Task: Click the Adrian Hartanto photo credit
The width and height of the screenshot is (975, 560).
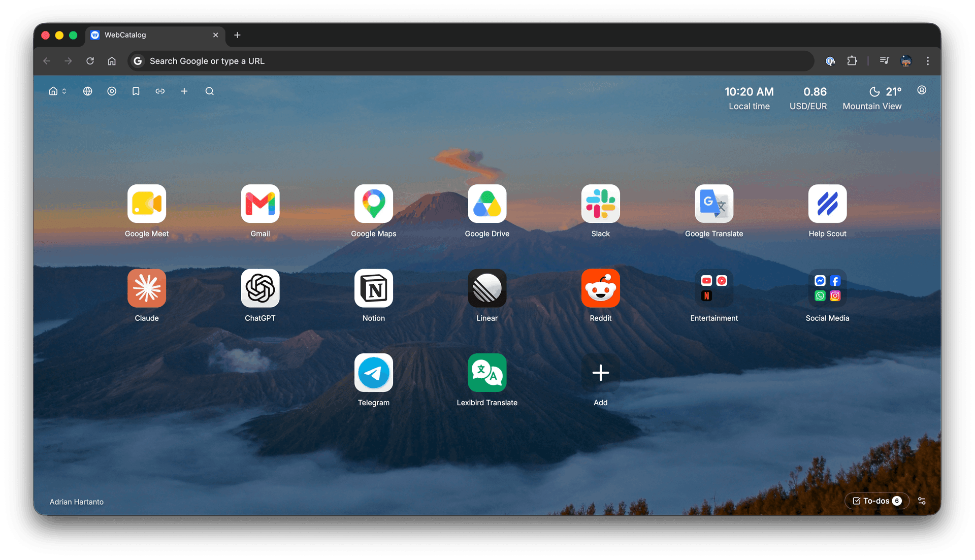Action: pos(77,502)
